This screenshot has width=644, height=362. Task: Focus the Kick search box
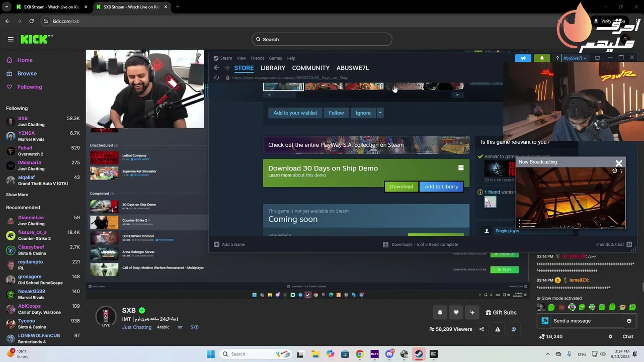[x=322, y=39]
